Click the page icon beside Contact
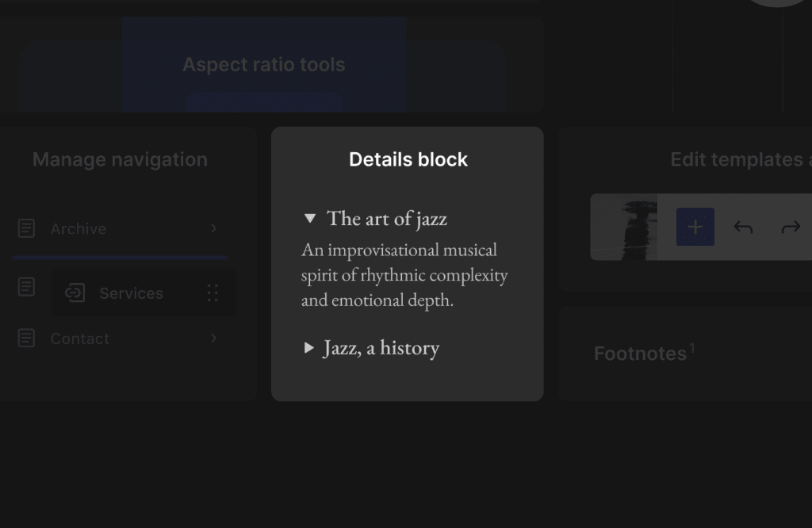This screenshot has height=528, width=812. point(26,339)
